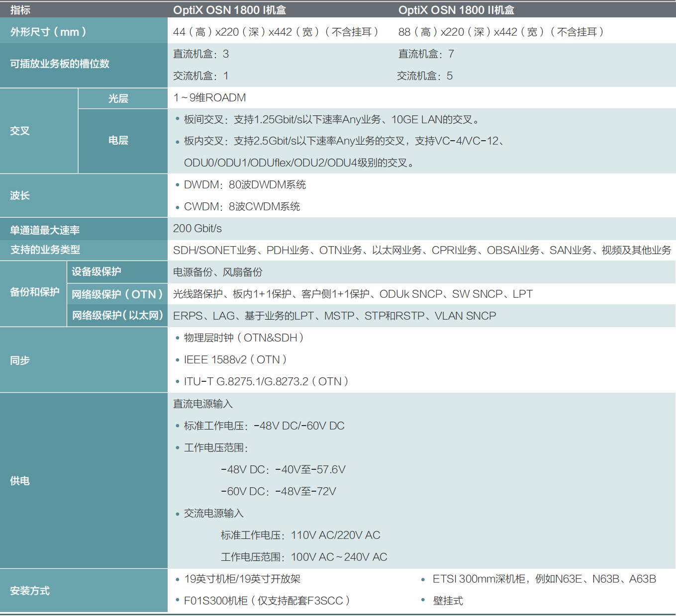Click the 200 Gbit/s value cell
Image resolution: width=676 pixels, height=616 pixels.
coord(197,229)
